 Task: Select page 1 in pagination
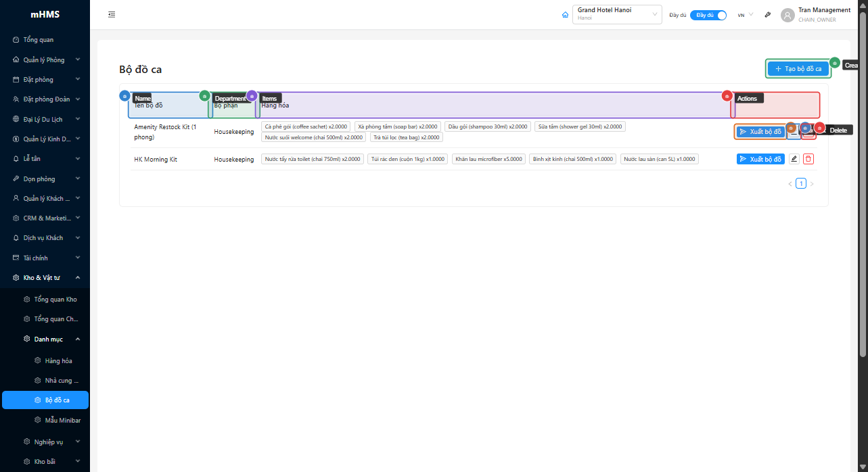[x=801, y=183]
